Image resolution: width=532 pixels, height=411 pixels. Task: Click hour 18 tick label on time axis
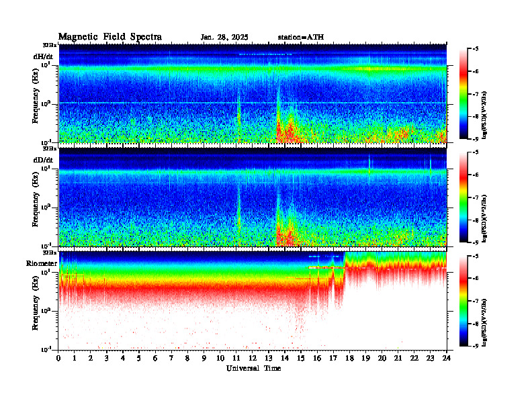(x=349, y=359)
